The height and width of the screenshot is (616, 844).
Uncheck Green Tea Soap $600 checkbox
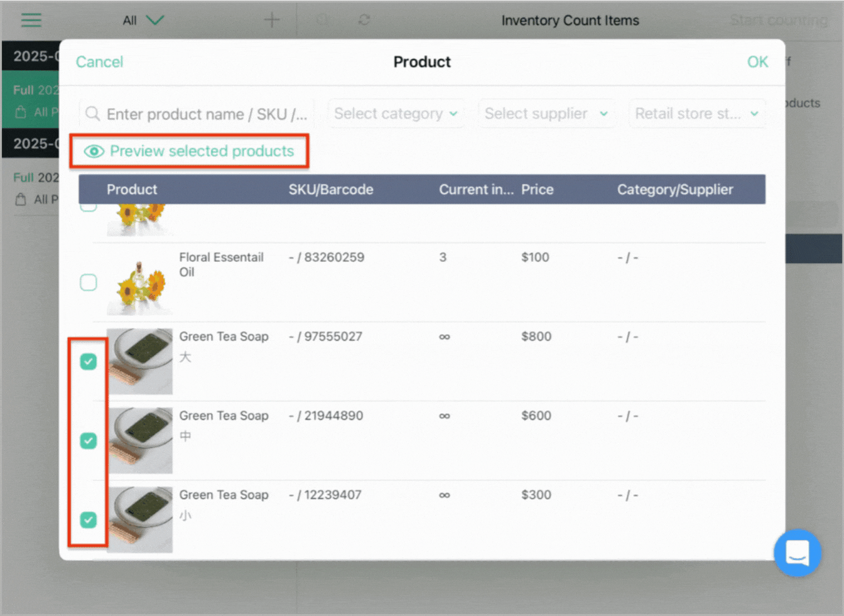click(89, 441)
